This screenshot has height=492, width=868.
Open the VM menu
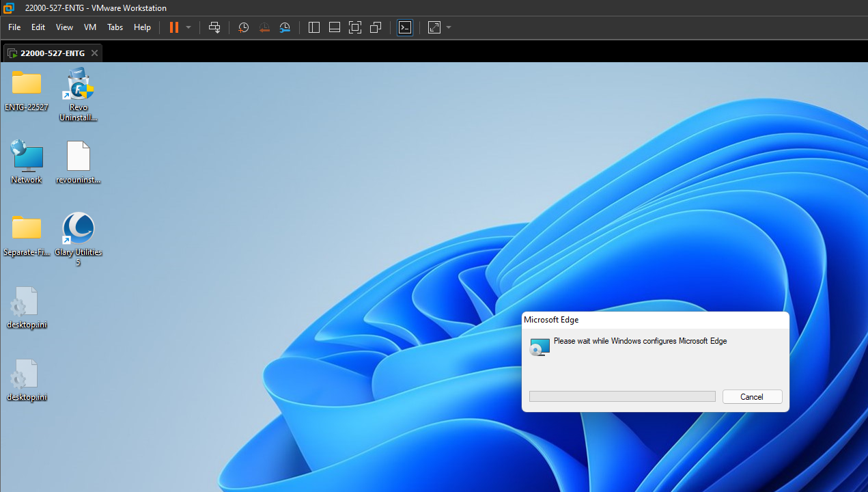[x=90, y=27]
